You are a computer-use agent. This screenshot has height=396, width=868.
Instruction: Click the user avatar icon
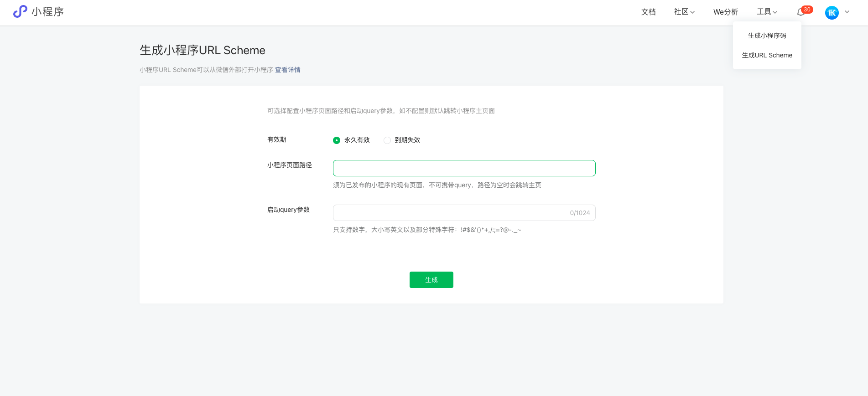[x=832, y=13]
